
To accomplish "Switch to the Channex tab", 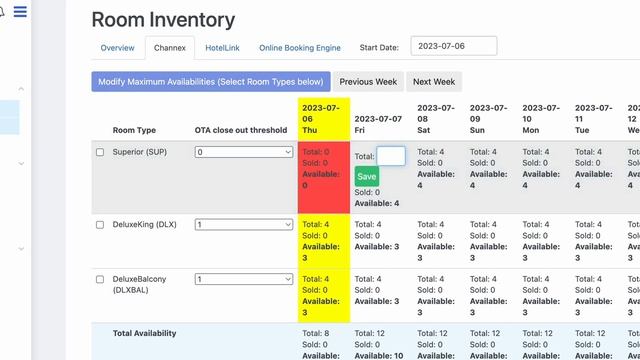I will point(170,48).
